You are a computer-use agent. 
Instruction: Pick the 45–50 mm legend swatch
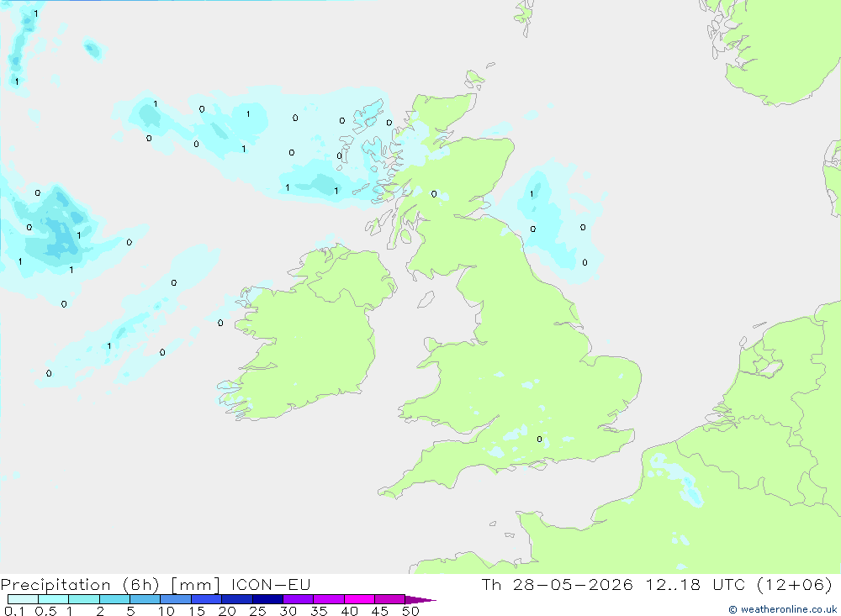click(x=390, y=599)
